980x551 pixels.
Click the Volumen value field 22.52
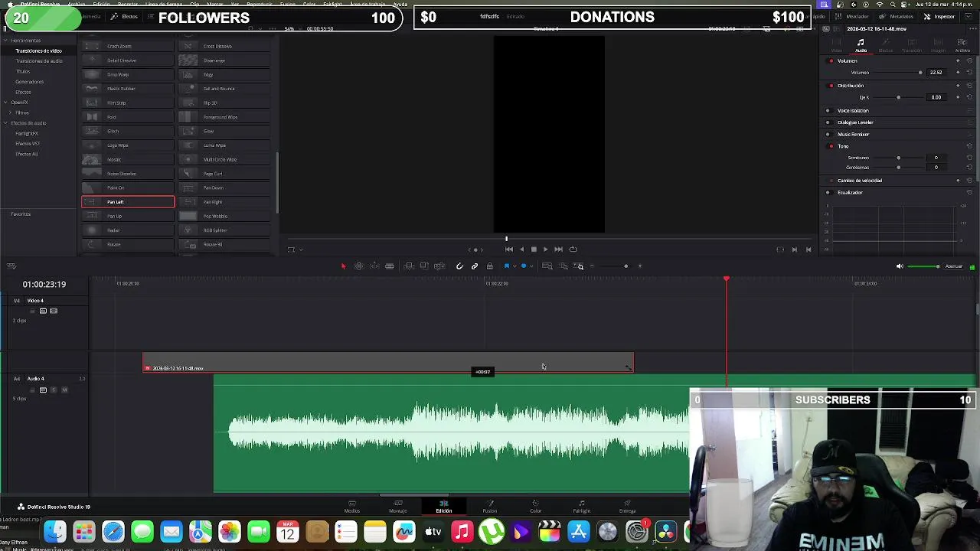pyautogui.click(x=936, y=72)
